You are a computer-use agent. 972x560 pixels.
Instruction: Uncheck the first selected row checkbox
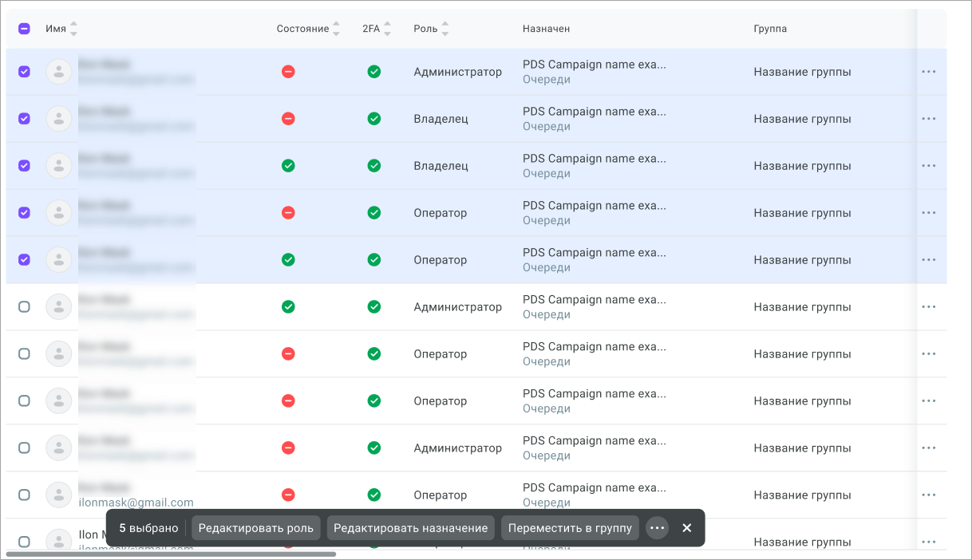click(x=24, y=72)
